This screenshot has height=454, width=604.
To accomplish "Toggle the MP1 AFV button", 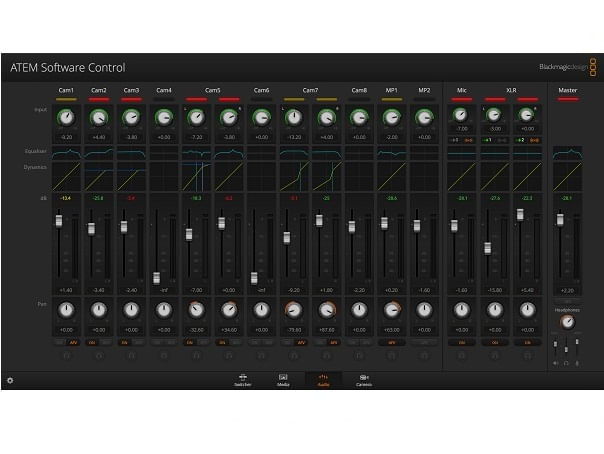I will 392,342.
